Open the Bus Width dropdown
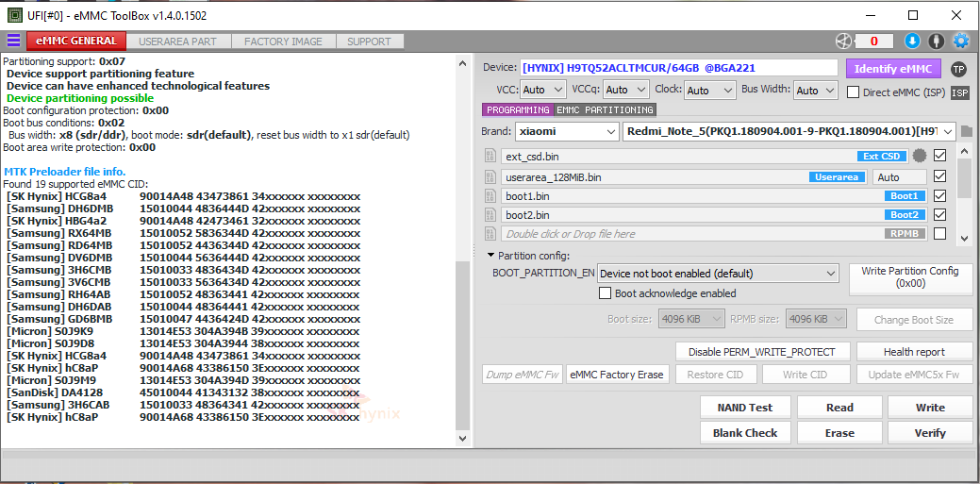The image size is (980, 484). point(815,90)
